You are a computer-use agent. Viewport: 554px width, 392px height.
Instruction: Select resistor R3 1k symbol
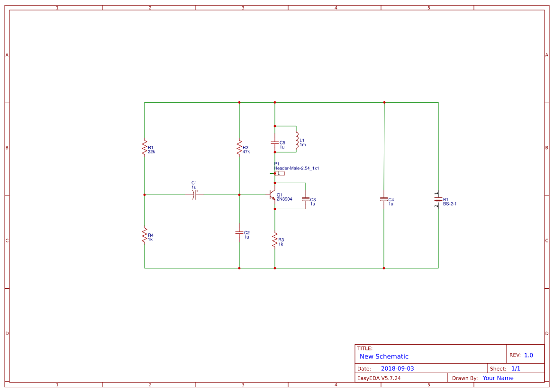point(274,240)
